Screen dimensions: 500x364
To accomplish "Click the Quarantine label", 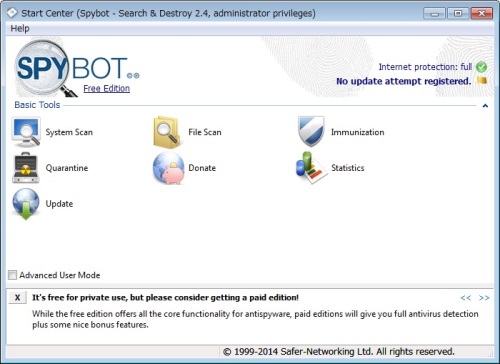I will coord(67,168).
